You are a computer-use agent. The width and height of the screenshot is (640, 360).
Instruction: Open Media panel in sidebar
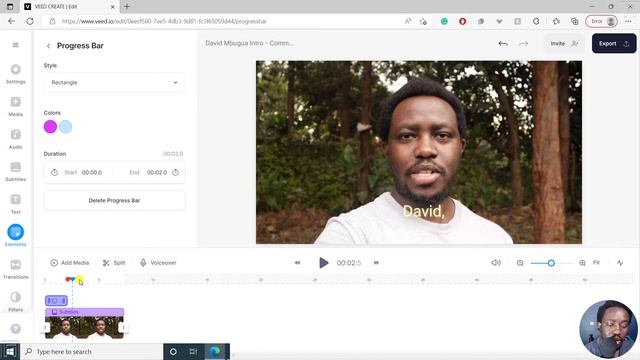pos(16,107)
